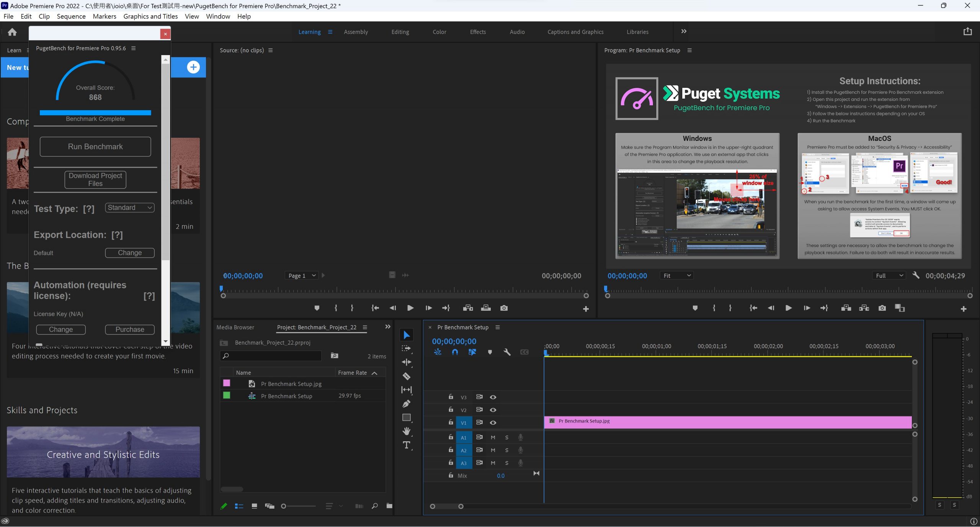Solo audio track A2
Viewport: 980px width, 527px height.
coord(507,450)
